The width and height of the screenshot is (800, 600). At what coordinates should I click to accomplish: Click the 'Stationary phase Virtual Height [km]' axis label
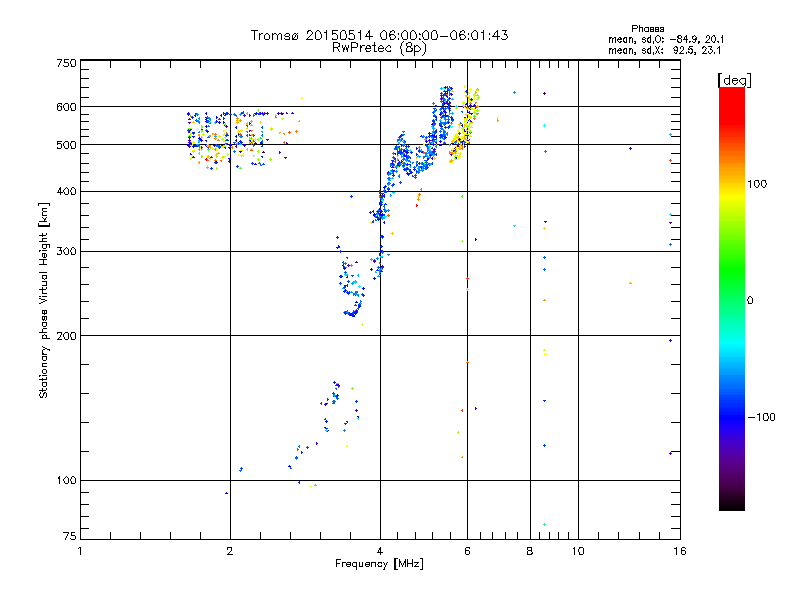tap(44, 301)
